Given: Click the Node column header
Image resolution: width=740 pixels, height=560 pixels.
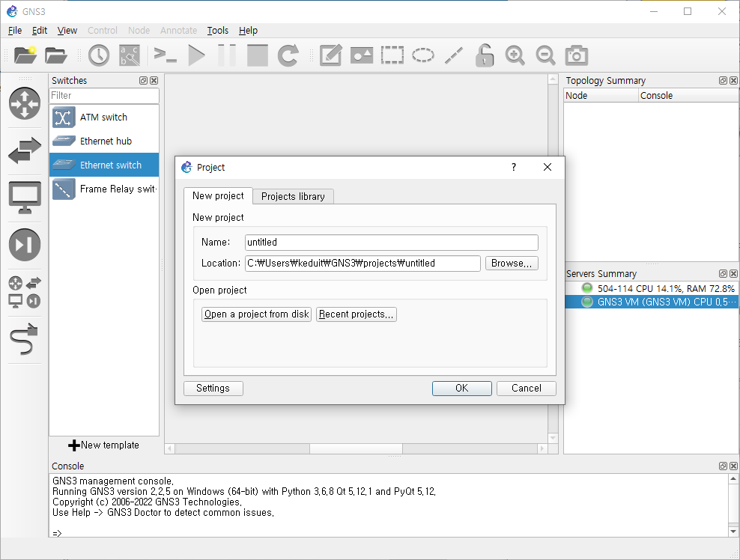Looking at the screenshot, I should tap(601, 95).
